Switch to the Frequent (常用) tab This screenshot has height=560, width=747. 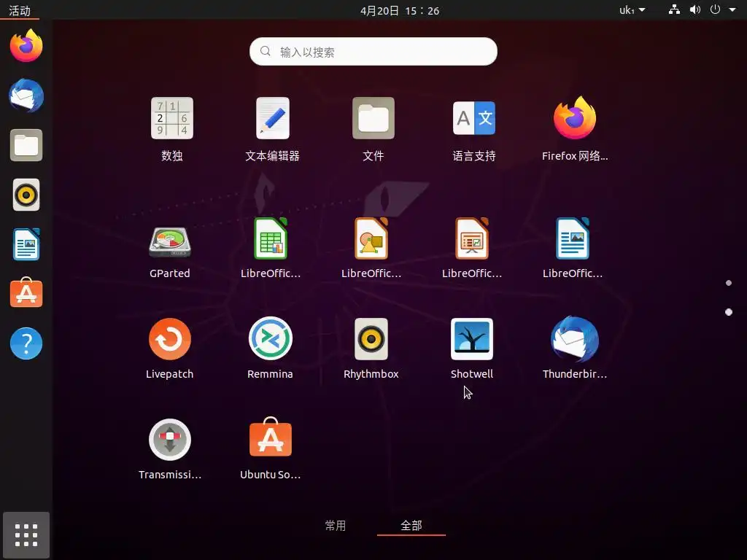(x=336, y=525)
